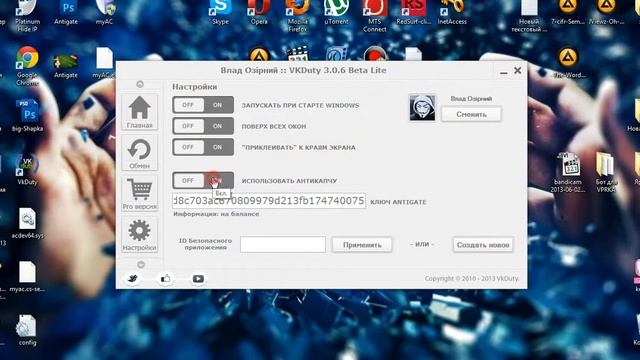Select the Бот для VPRKA folder
This screenshot has width=640, height=360.
(606, 172)
